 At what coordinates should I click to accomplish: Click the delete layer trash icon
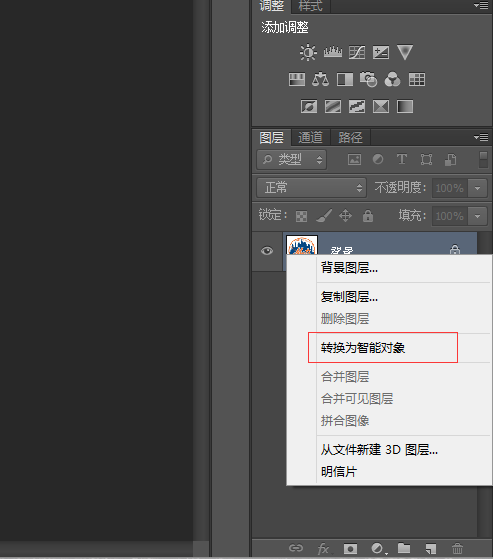457,548
